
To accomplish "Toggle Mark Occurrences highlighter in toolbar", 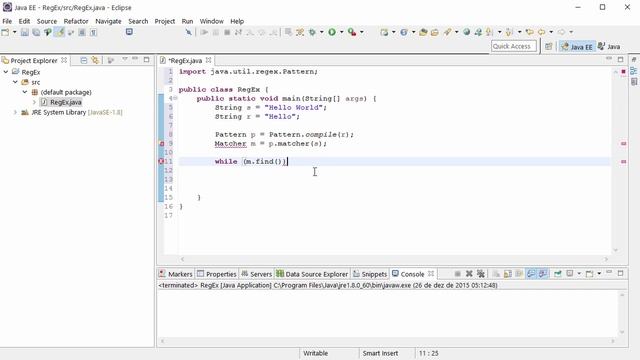I will 60,32.
